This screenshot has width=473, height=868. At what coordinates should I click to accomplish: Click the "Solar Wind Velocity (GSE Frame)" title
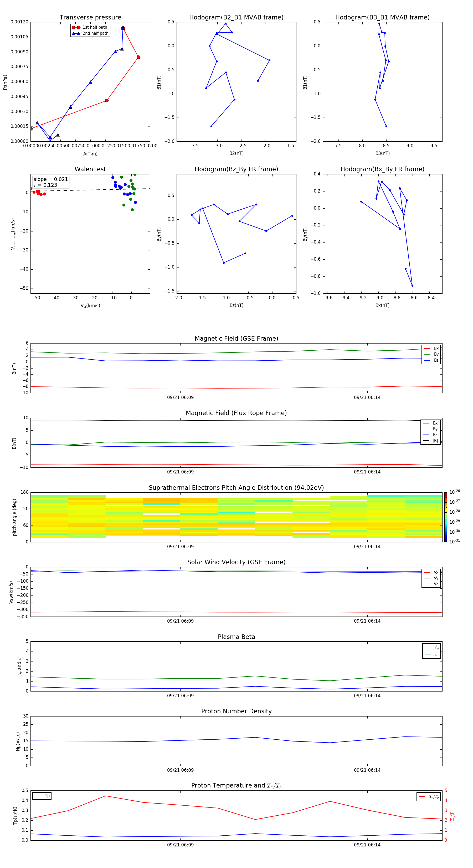point(236,562)
